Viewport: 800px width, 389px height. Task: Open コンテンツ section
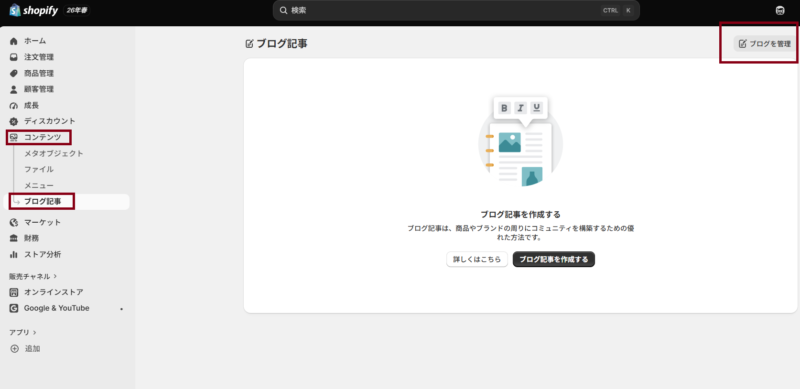42,137
